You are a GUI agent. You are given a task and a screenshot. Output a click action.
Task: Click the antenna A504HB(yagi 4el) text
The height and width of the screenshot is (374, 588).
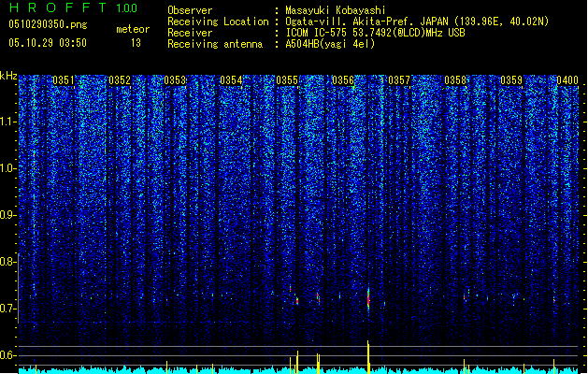pos(330,44)
